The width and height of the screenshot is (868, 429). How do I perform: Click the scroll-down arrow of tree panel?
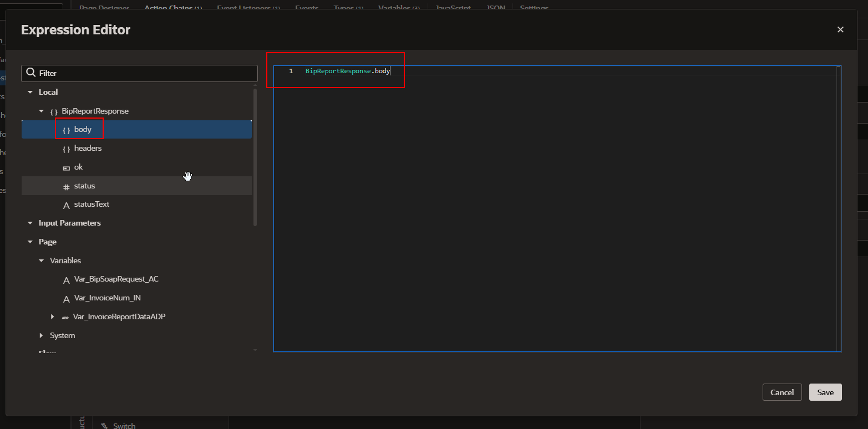[x=255, y=350]
